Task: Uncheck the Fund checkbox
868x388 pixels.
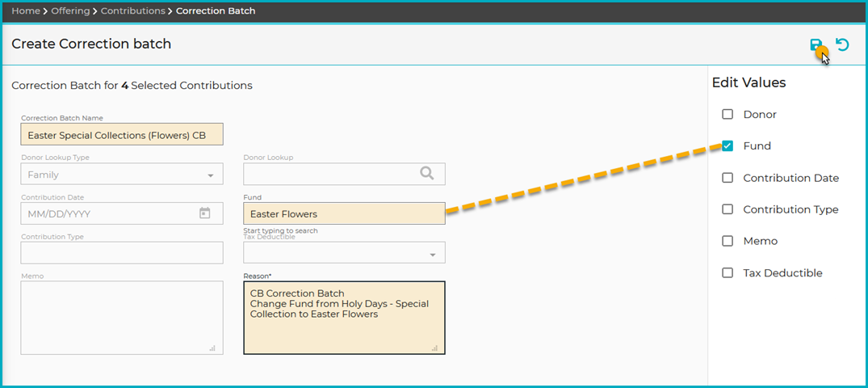Action: 728,145
